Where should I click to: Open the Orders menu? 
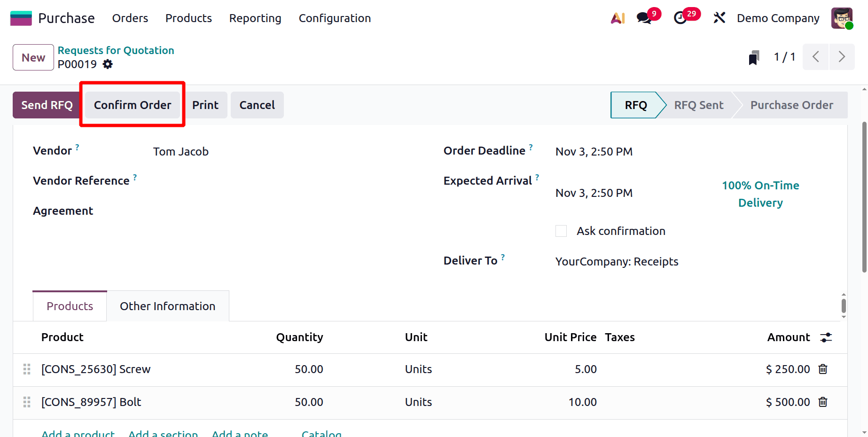pyautogui.click(x=130, y=18)
